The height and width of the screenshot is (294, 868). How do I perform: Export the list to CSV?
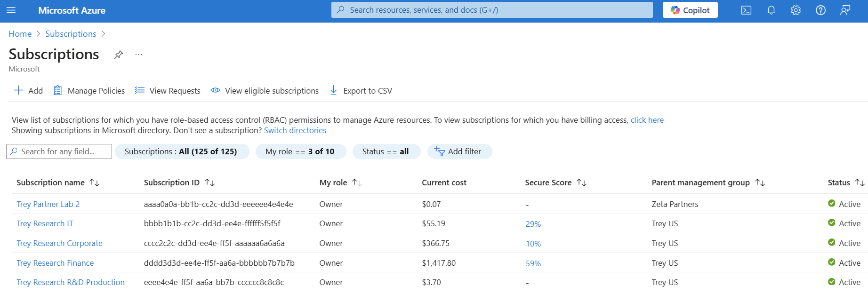pyautogui.click(x=361, y=91)
